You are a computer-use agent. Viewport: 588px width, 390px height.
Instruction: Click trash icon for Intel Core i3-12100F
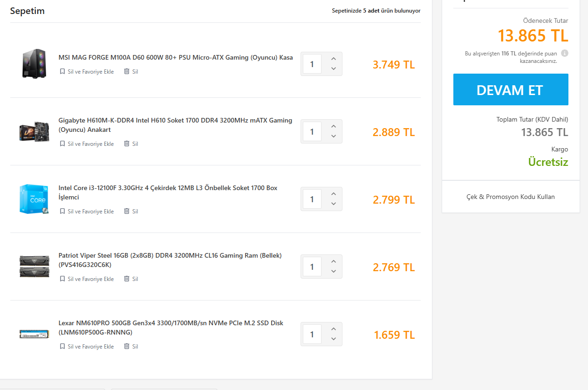click(x=127, y=212)
